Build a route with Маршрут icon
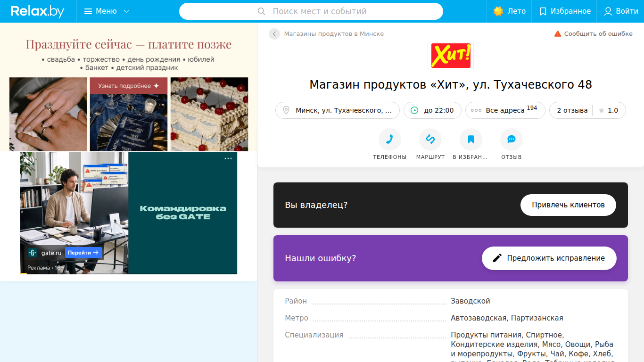644x362 pixels. tap(430, 140)
